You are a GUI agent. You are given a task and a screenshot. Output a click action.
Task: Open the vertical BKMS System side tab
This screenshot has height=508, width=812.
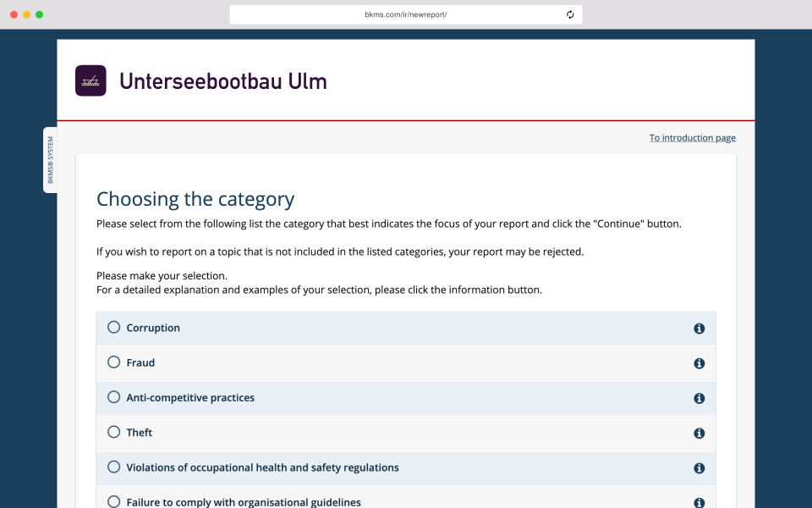[51, 159]
